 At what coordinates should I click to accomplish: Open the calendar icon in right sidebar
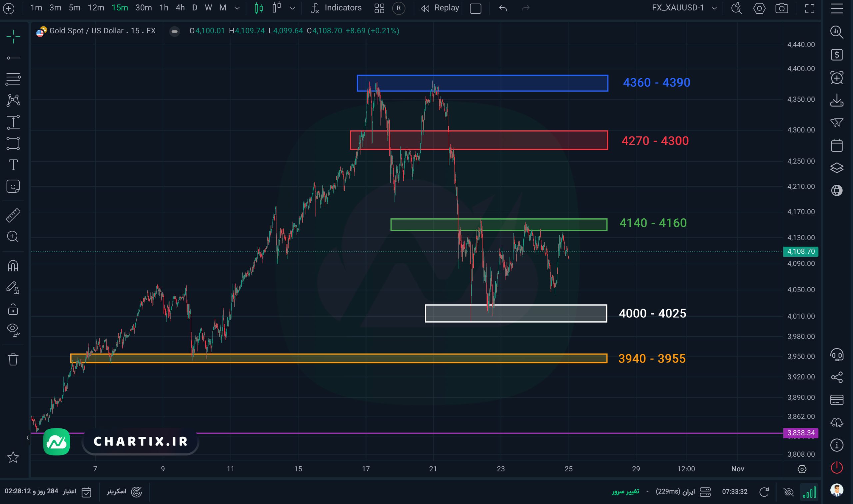pos(837,145)
